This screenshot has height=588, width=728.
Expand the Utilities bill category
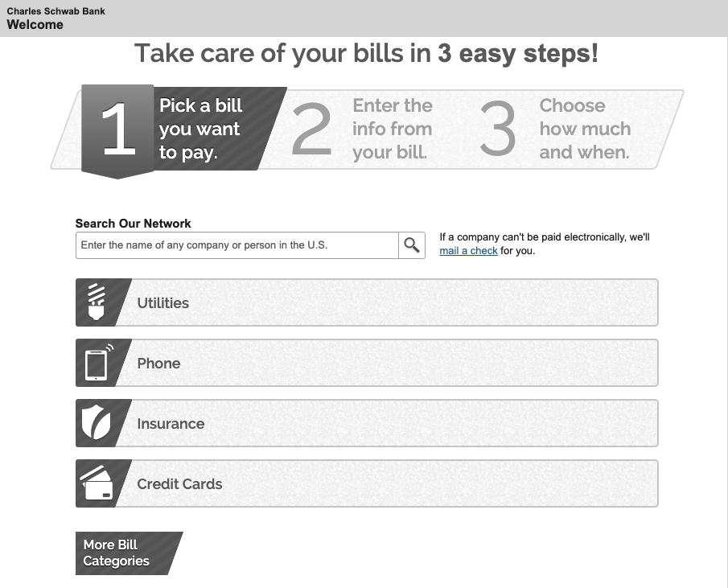pos(386,302)
